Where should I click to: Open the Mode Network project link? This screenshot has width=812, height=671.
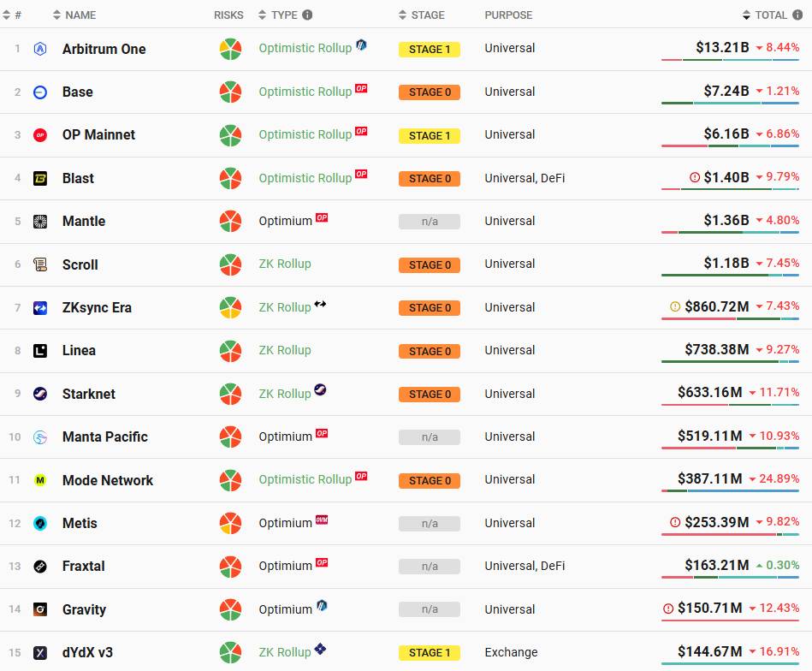108,480
